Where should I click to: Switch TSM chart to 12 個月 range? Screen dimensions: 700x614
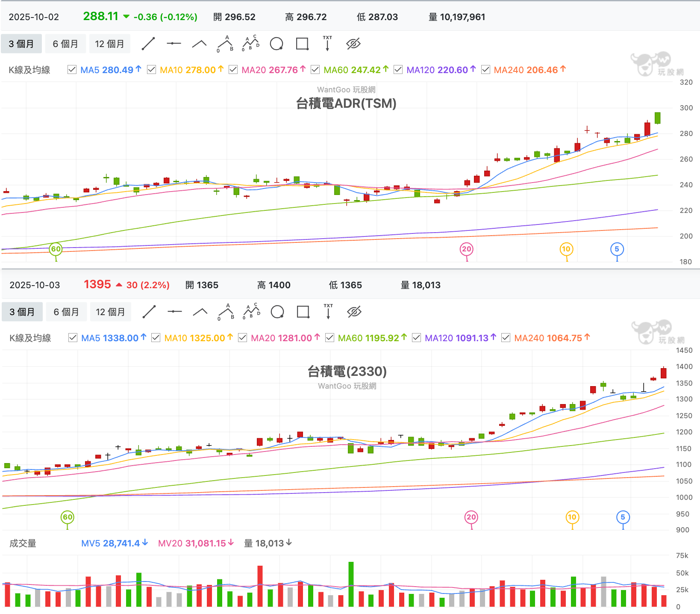coord(109,44)
